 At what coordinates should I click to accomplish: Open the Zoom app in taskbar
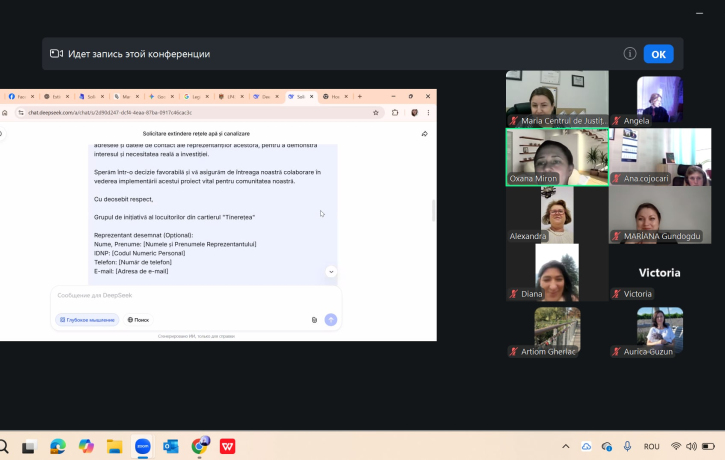(142, 446)
